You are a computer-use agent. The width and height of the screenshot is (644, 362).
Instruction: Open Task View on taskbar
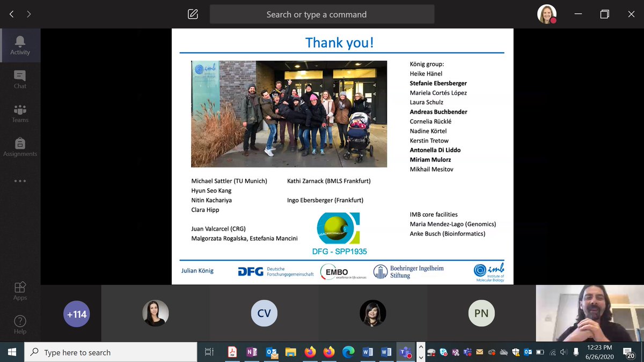point(209,352)
